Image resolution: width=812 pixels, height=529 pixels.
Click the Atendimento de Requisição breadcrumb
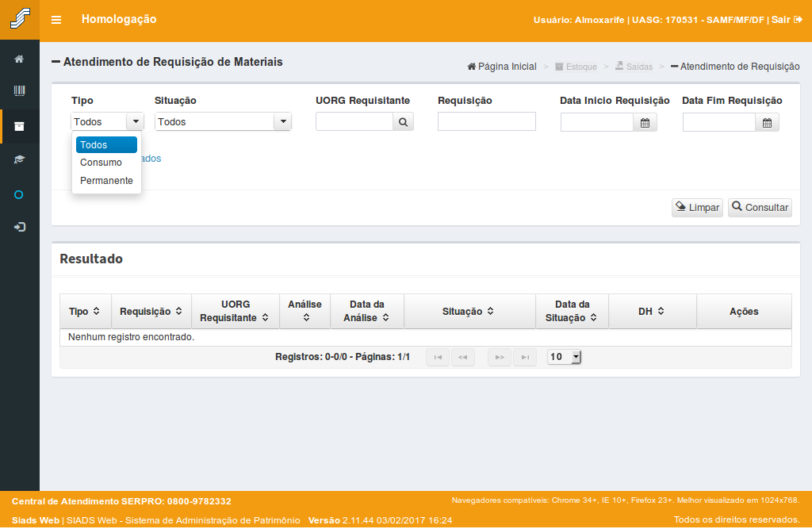[735, 67]
